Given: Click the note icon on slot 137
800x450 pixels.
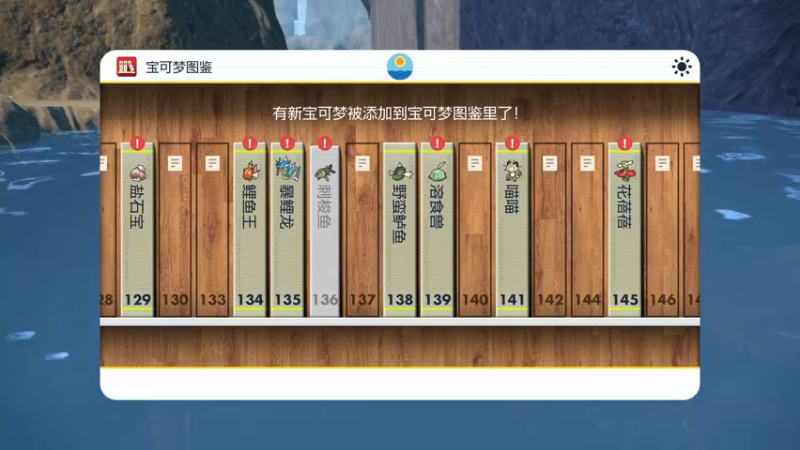Looking at the screenshot, I should pos(362,163).
